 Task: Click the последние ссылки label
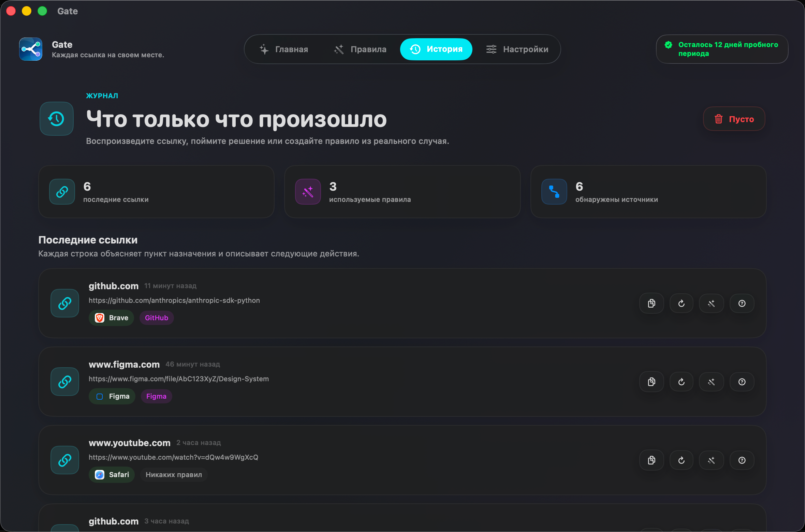point(116,199)
